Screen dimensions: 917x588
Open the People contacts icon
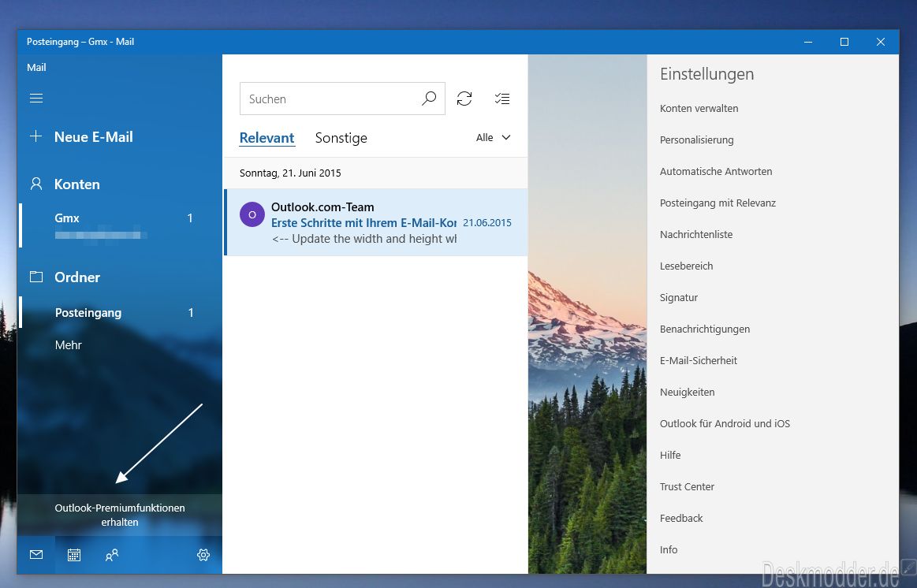pyautogui.click(x=112, y=555)
